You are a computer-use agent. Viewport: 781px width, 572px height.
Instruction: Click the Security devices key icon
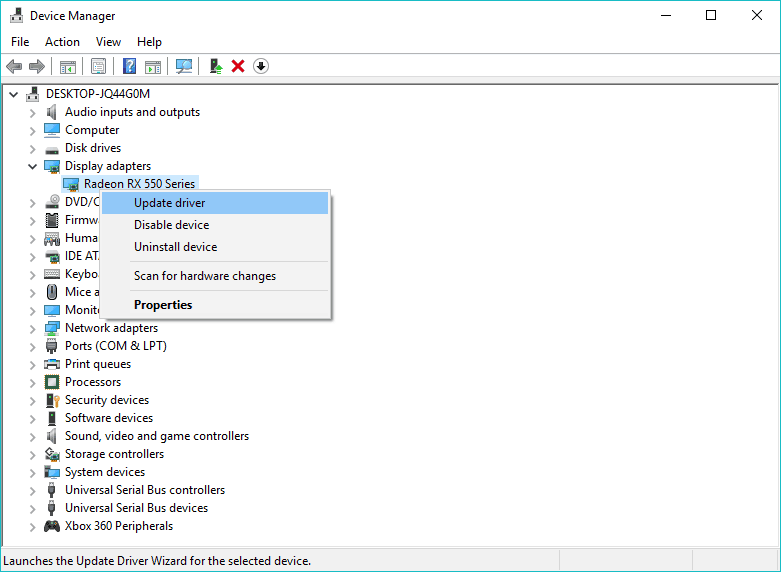point(52,400)
